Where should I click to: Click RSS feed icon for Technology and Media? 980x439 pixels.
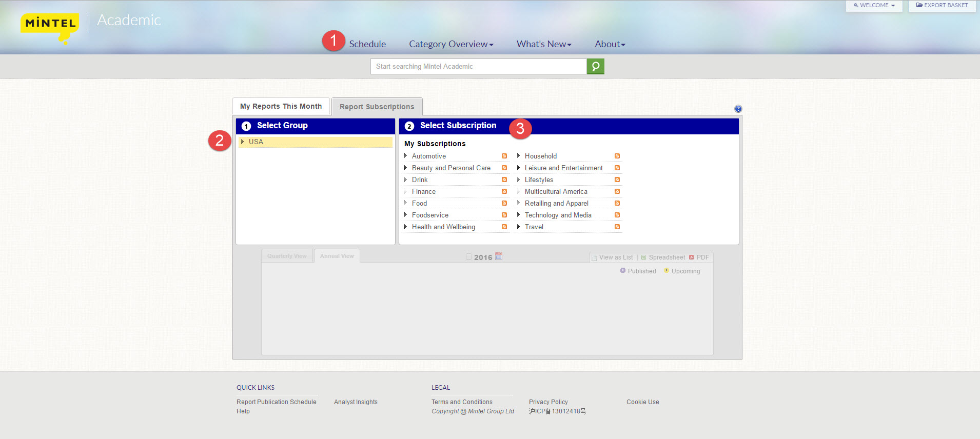[617, 215]
